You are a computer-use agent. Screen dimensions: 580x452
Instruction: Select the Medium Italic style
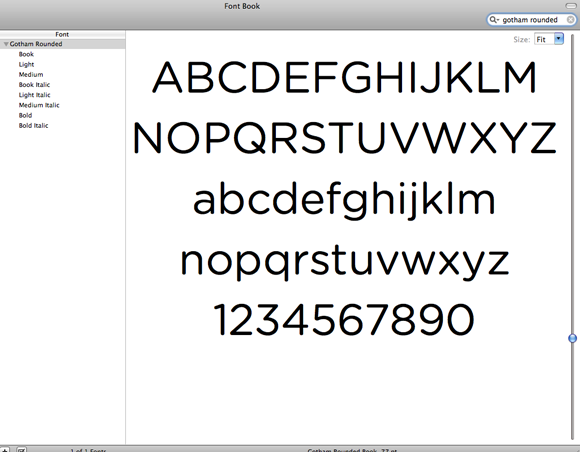pos(39,105)
